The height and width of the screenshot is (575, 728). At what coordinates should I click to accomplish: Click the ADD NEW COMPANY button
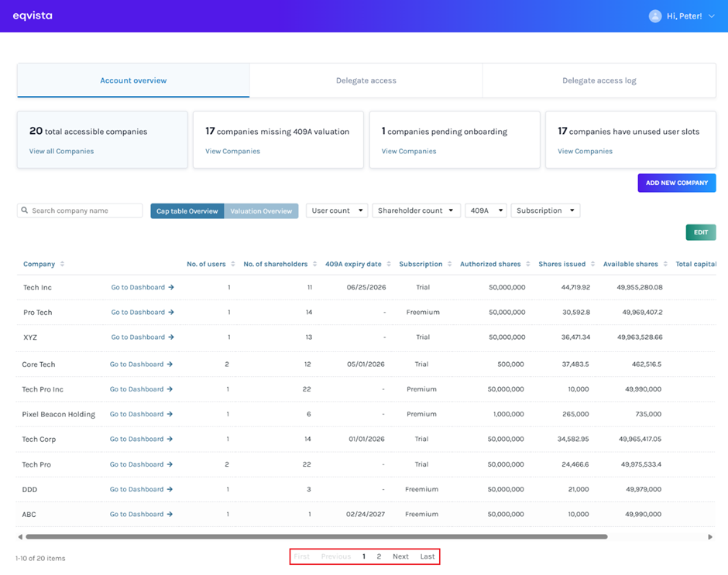(x=676, y=183)
